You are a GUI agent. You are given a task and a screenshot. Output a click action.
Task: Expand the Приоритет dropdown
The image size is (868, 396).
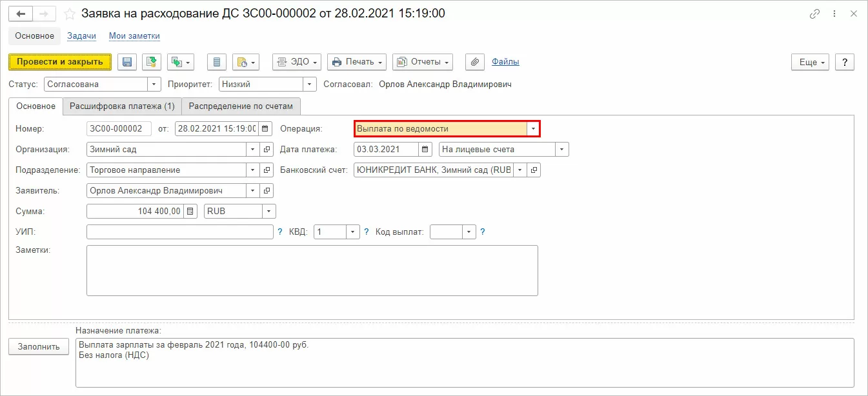tap(310, 84)
